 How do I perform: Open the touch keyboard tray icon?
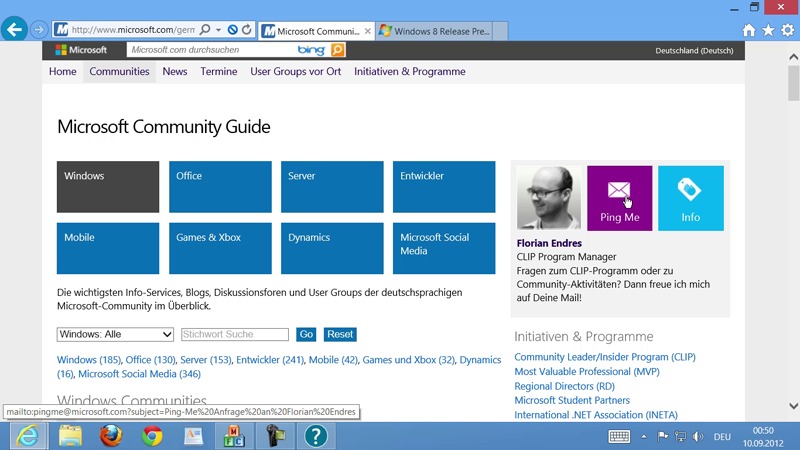click(619, 436)
